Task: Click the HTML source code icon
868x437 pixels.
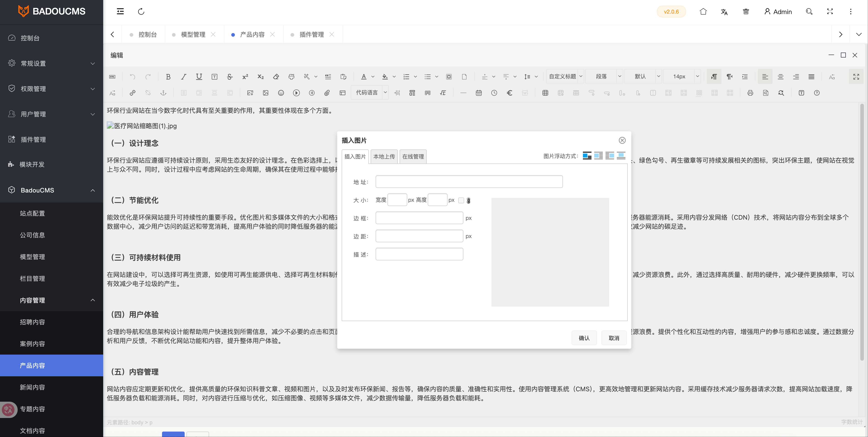Action: [112, 77]
